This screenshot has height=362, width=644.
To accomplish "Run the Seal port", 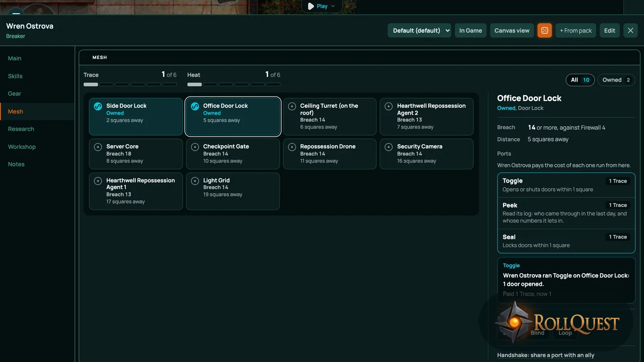I will pos(566,241).
